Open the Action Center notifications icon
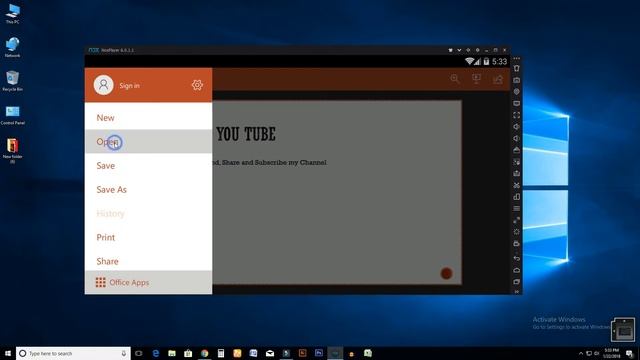Screen dimensions: 640x360 (629, 353)
